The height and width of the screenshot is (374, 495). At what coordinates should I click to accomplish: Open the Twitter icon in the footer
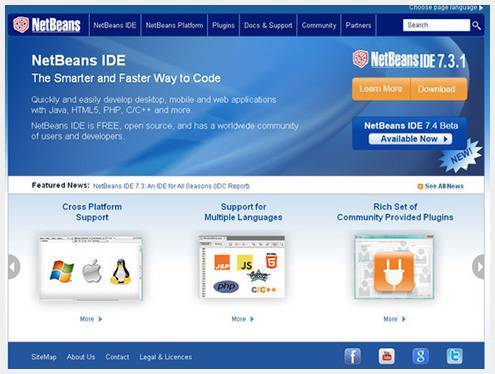[455, 356]
